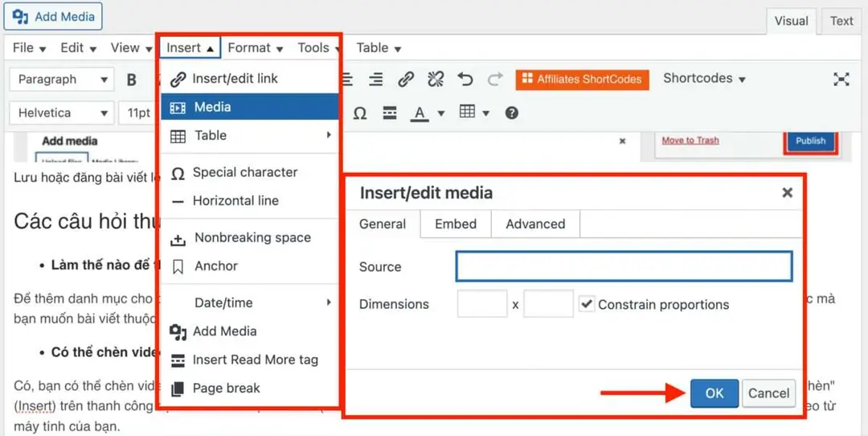Image resolution: width=868 pixels, height=436 pixels.
Task: Expand the table insert dropdown arrow
Action: coord(486,113)
